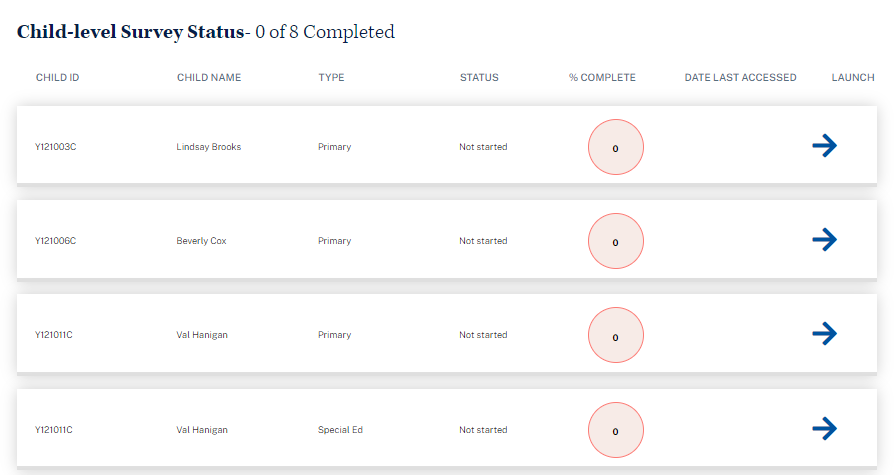Click the % Complete column header

(x=602, y=78)
